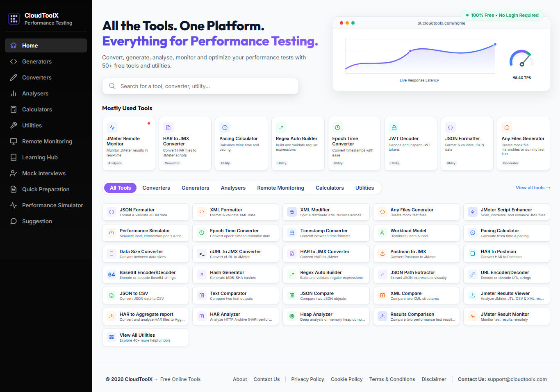Click the Postman to JMX list icon
The image size is (560, 392).
[x=382, y=254]
